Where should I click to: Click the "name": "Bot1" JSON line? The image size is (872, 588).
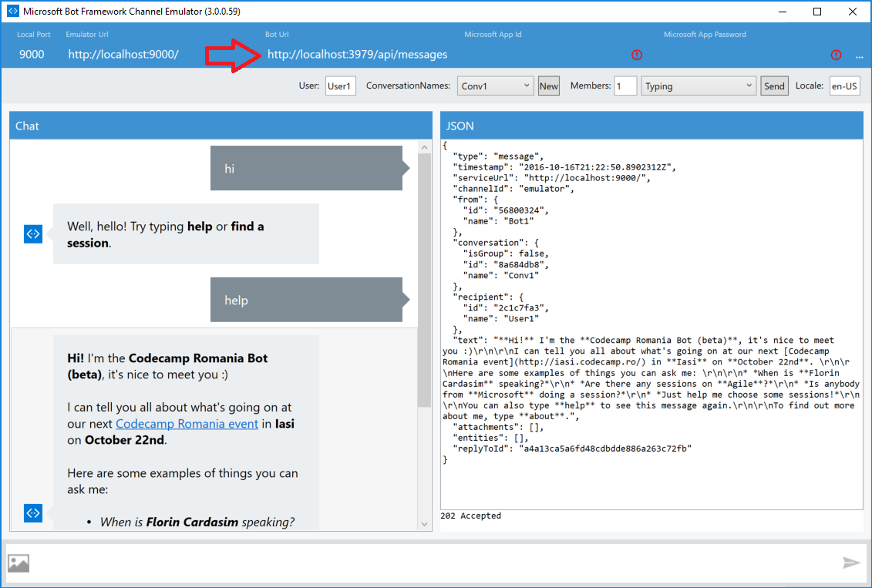(498, 221)
